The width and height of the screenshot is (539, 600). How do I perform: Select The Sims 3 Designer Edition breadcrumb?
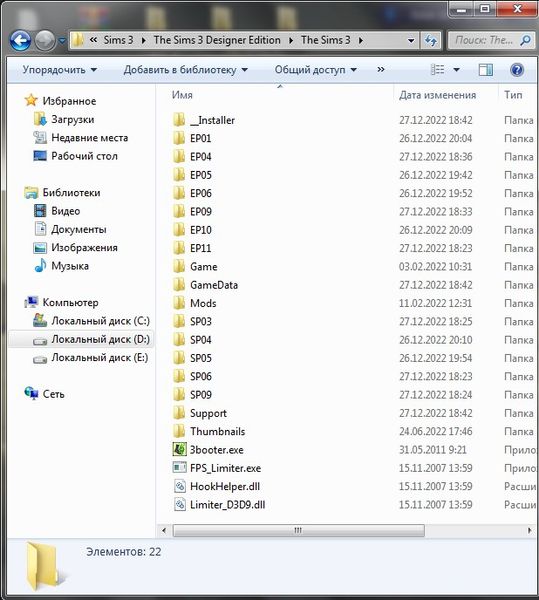click(x=217, y=40)
